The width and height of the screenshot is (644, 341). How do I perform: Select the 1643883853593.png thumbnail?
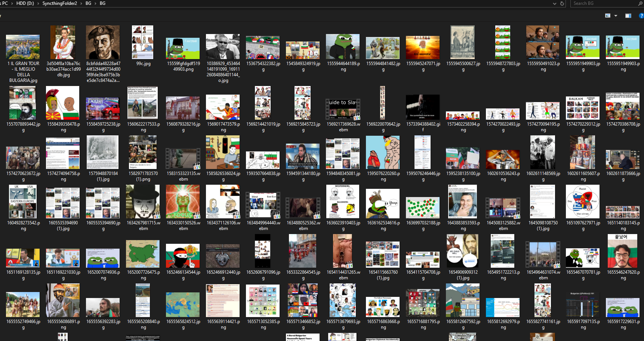(463, 202)
